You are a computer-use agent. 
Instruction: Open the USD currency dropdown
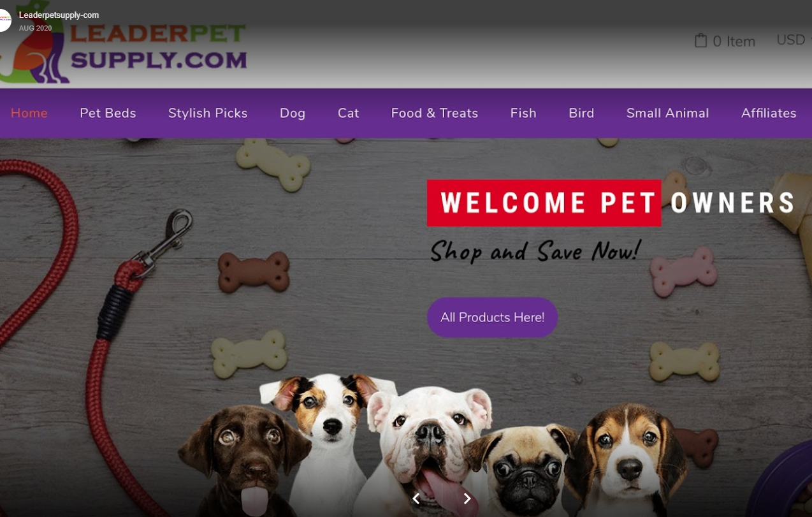click(794, 40)
